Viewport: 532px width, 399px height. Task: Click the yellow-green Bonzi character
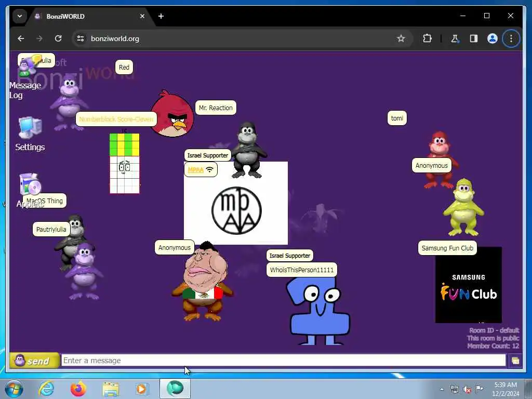(463, 207)
